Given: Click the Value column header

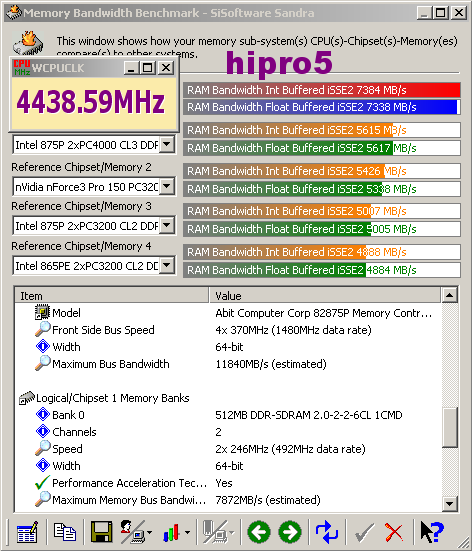Looking at the screenshot, I should tap(325, 296).
